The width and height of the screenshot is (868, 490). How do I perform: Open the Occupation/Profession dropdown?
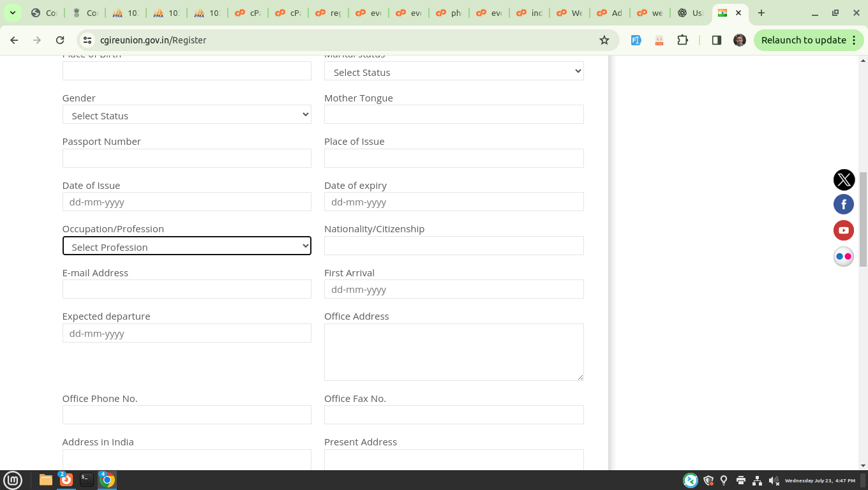[186, 246]
